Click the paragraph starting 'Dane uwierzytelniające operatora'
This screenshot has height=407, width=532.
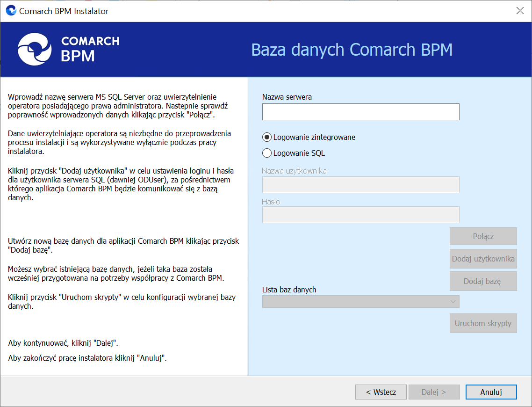point(119,142)
